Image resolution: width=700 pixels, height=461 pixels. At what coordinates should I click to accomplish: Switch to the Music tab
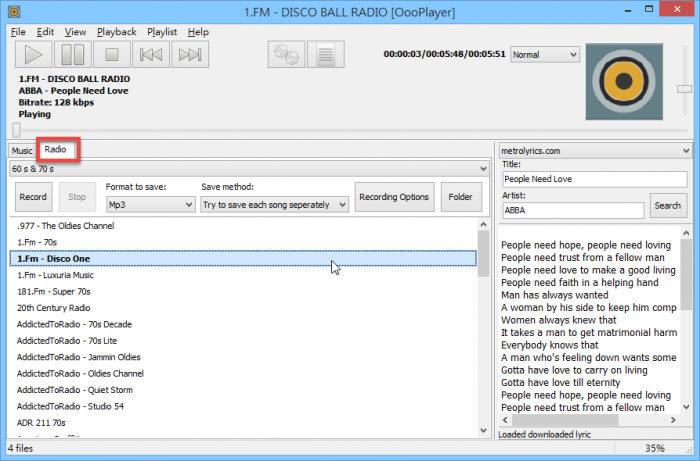pyautogui.click(x=22, y=151)
